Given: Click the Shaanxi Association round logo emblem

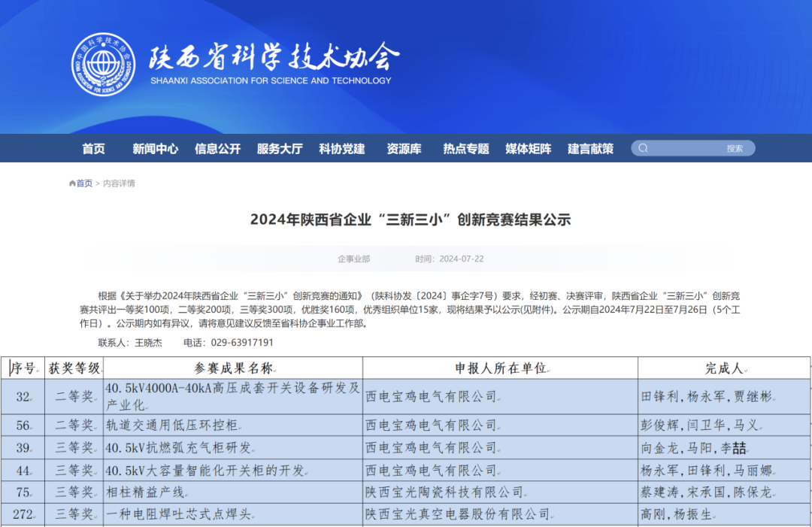Looking at the screenshot, I should [104, 64].
